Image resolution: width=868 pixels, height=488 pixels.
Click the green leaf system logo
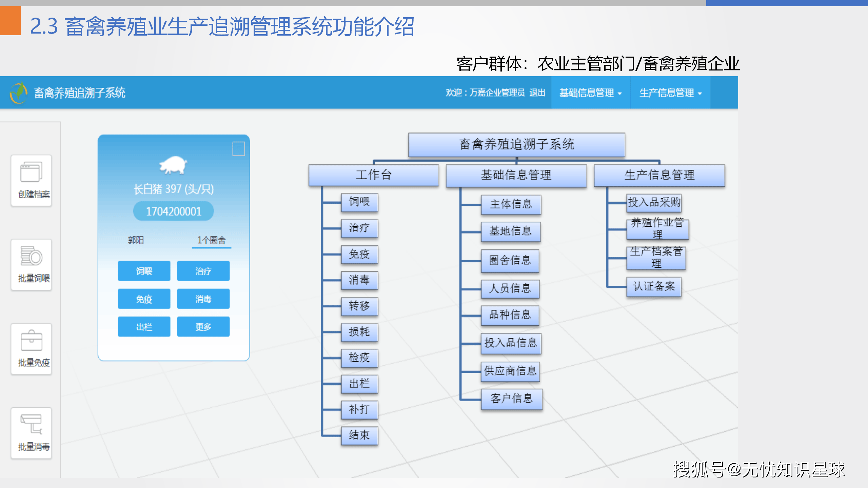[x=19, y=93]
